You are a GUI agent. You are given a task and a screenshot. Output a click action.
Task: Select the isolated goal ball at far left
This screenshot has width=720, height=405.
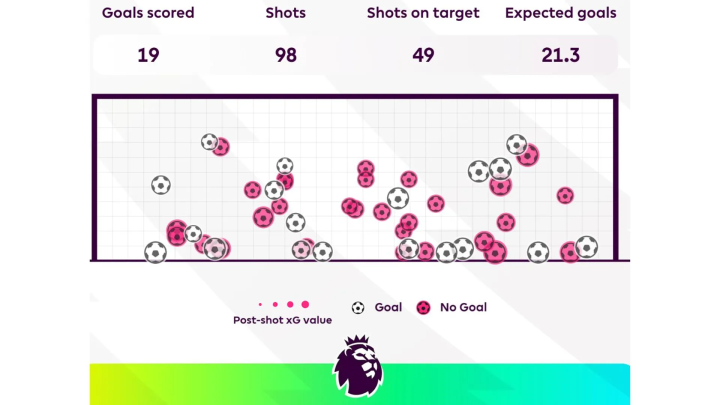point(160,185)
